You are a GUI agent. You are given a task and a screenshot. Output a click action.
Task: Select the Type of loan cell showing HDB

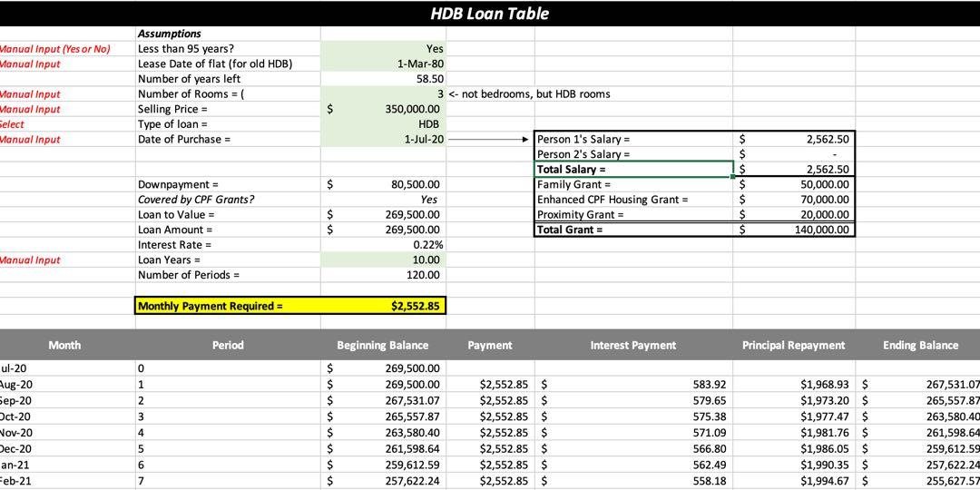pyautogui.click(x=383, y=123)
